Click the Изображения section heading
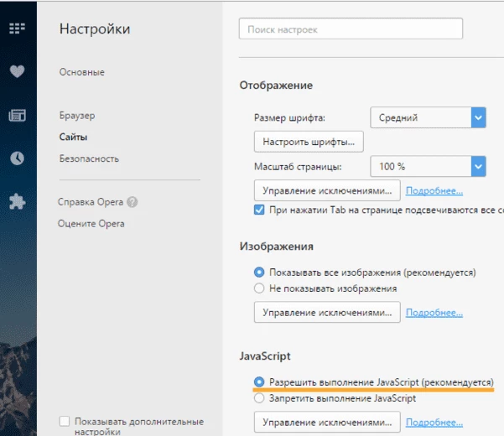504x436 pixels. 277,247
